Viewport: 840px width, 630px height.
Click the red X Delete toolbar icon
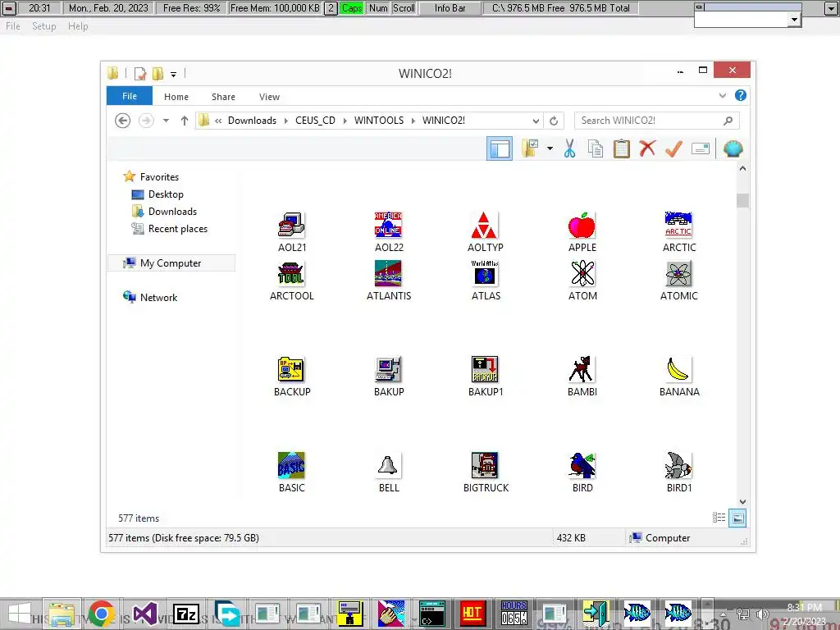click(x=647, y=148)
